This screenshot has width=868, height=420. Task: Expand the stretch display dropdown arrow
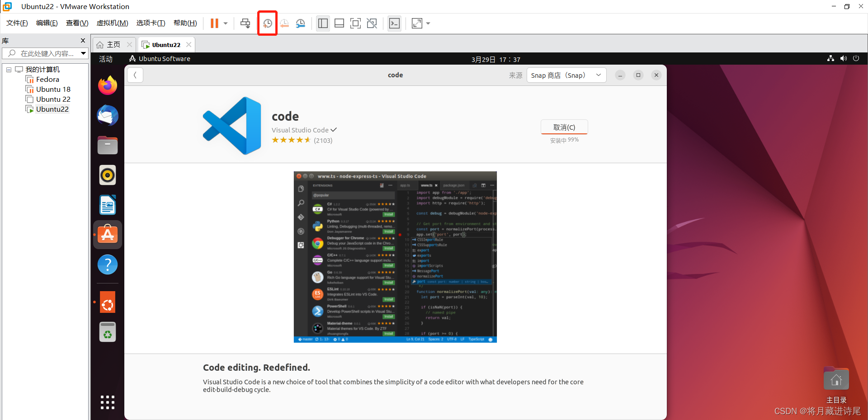click(428, 23)
